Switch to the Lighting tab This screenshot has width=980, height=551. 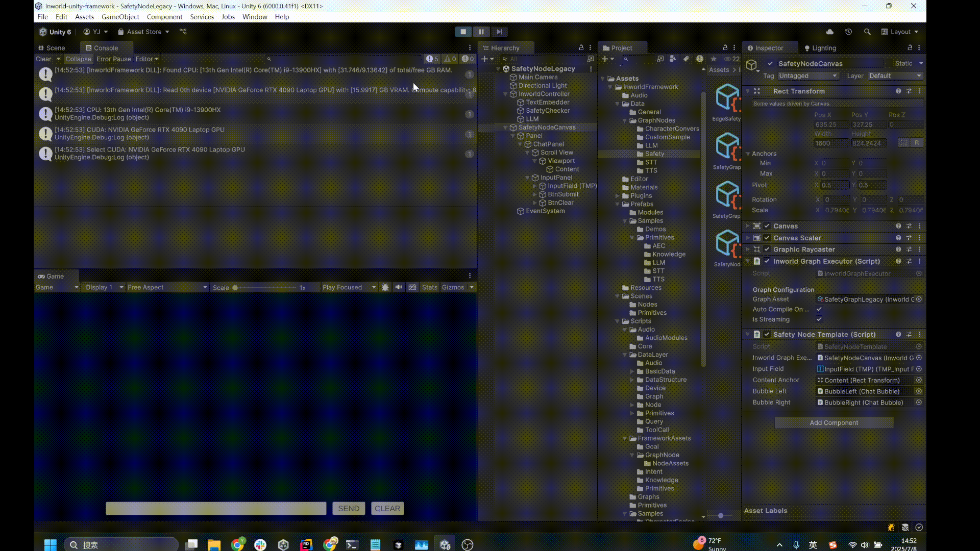[820, 48]
